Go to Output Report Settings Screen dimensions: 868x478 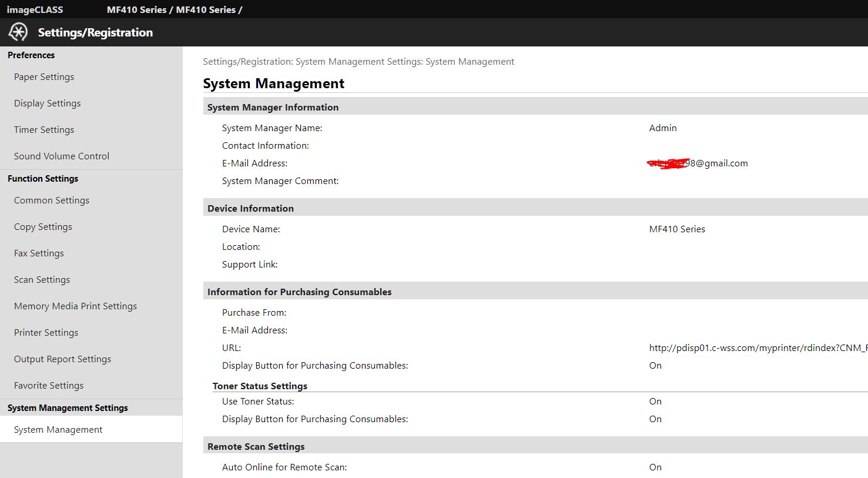pyautogui.click(x=62, y=359)
